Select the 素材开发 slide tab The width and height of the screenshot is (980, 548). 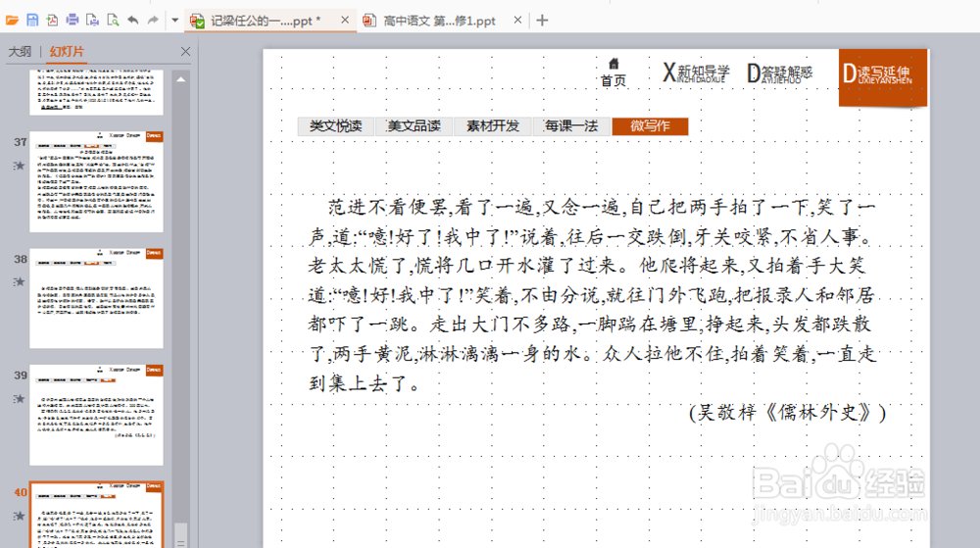[493, 126]
